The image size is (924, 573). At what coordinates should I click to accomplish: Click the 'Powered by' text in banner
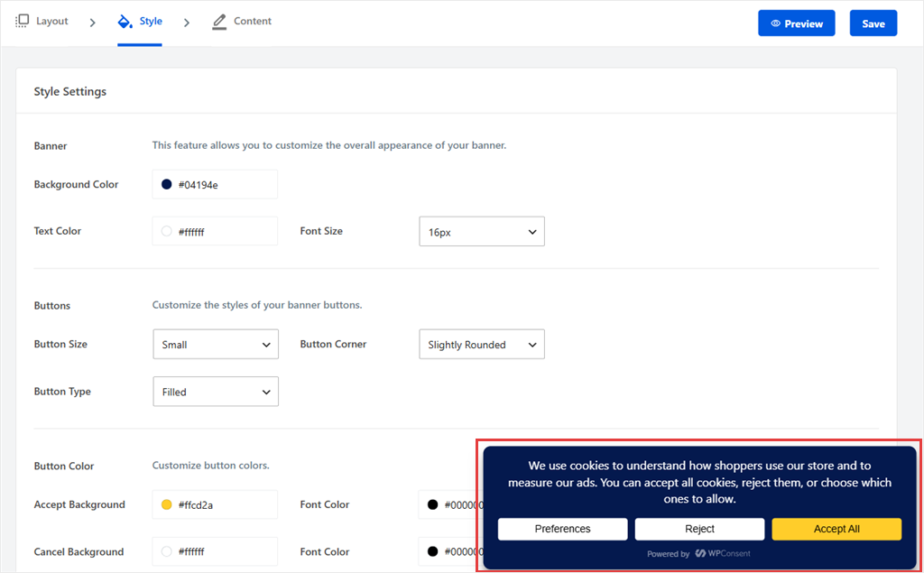[669, 554]
